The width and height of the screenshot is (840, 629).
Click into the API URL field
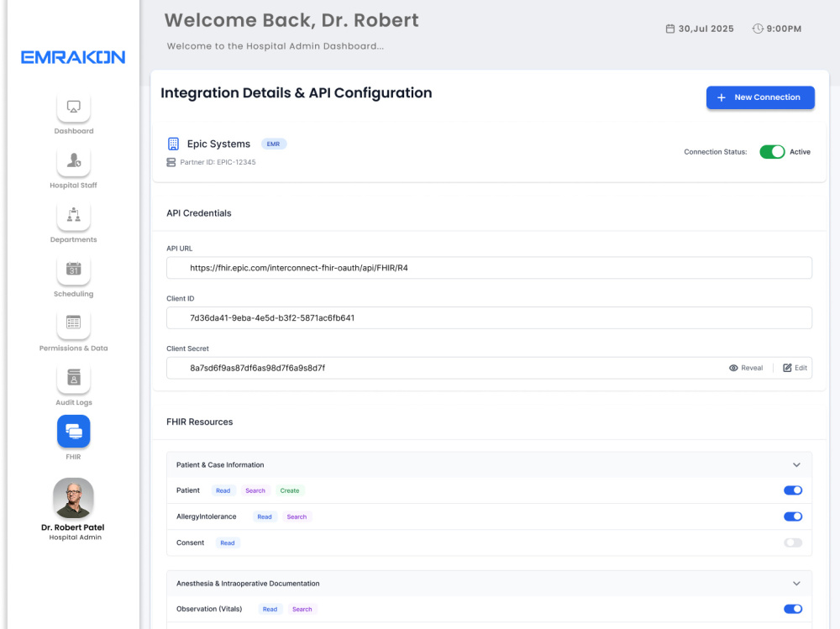[x=489, y=268]
